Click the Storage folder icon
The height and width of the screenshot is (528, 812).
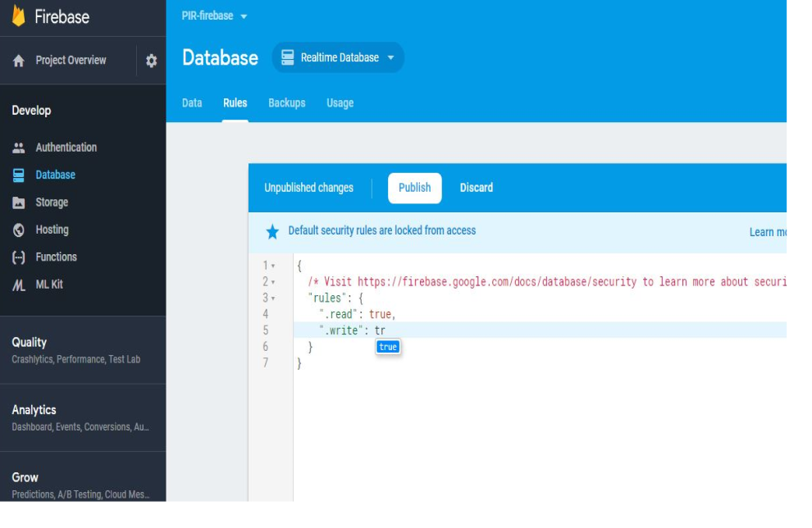(19, 203)
